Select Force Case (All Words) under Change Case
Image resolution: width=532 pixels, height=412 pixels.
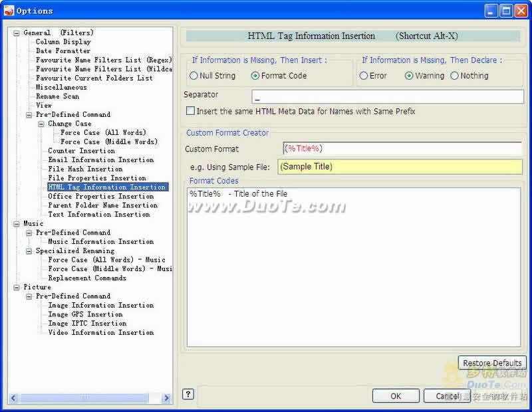(103, 133)
